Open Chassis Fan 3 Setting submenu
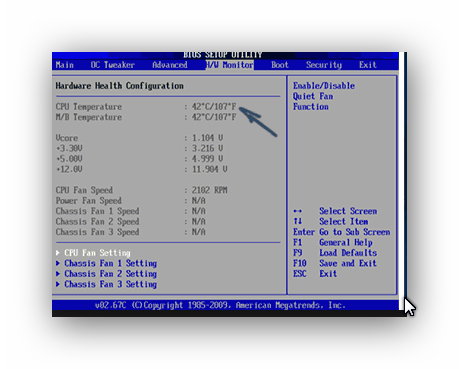Viewport: 459px width, 369px height. [110, 284]
